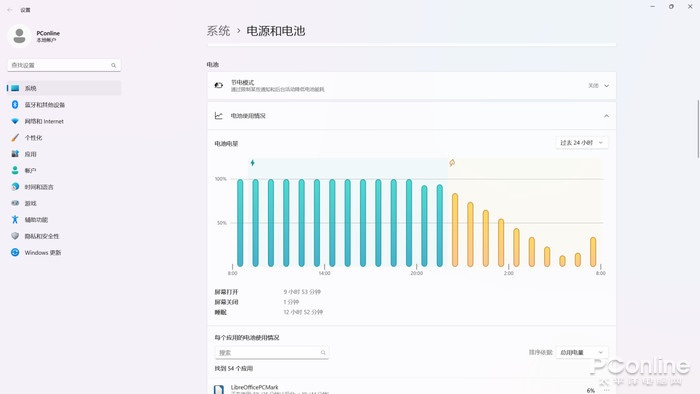This screenshot has width=700, height=394.
Task: Minimize the Settings window
Action: click(x=652, y=7)
